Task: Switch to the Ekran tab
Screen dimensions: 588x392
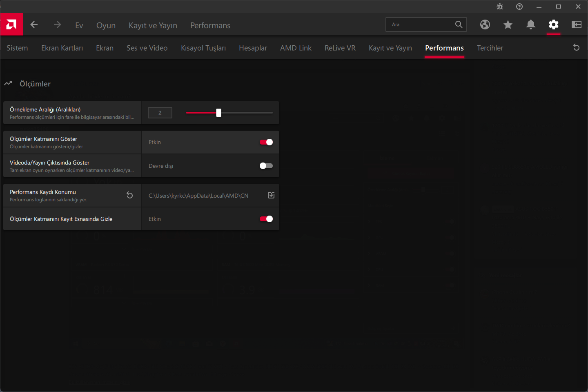Action: pyautogui.click(x=105, y=48)
